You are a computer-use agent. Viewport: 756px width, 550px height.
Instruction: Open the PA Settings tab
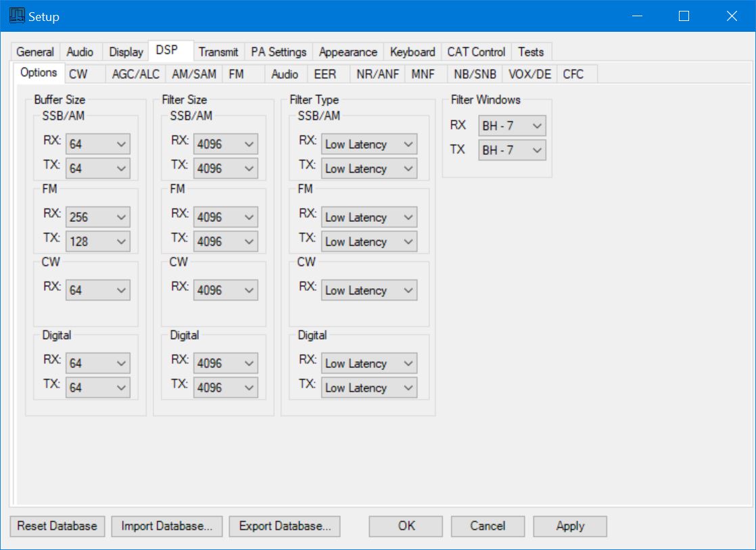pos(279,52)
